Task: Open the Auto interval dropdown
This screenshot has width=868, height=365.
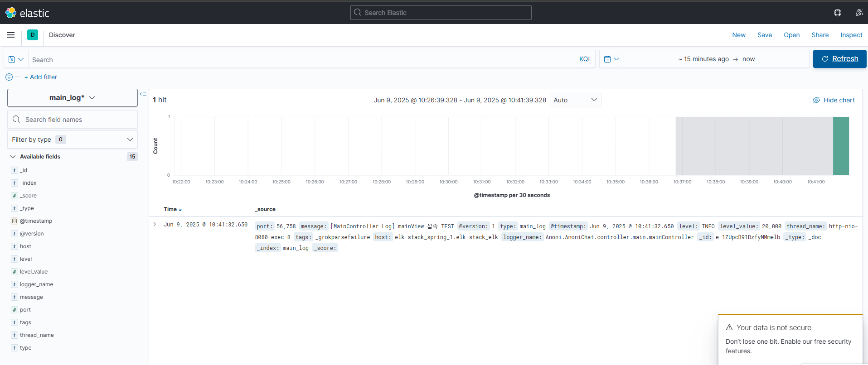Action: (576, 100)
